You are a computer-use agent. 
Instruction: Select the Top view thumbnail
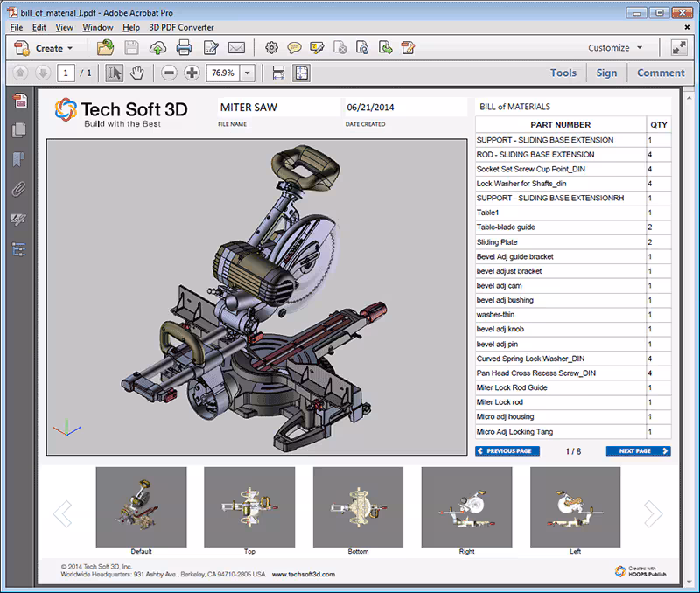pos(249,507)
